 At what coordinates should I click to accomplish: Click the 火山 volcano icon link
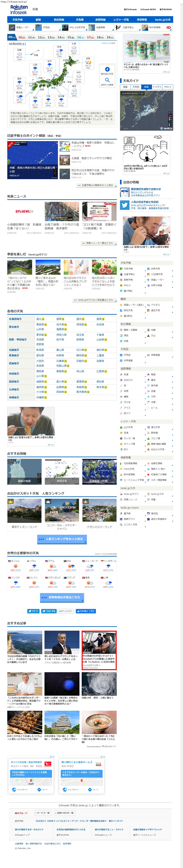point(148,336)
